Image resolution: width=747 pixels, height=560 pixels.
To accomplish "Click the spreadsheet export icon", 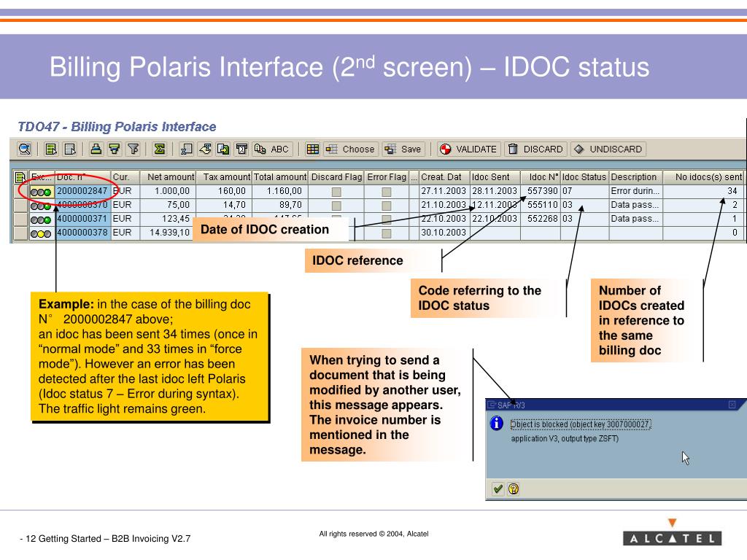I will point(186,149).
